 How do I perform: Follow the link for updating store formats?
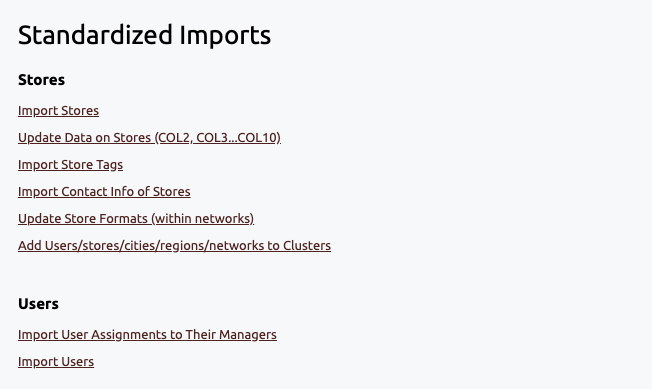136,219
